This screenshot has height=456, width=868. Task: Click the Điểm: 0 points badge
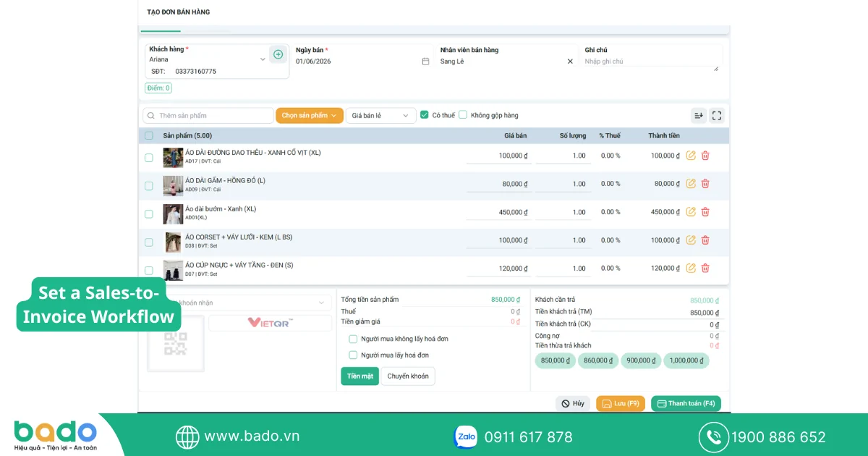pos(158,88)
